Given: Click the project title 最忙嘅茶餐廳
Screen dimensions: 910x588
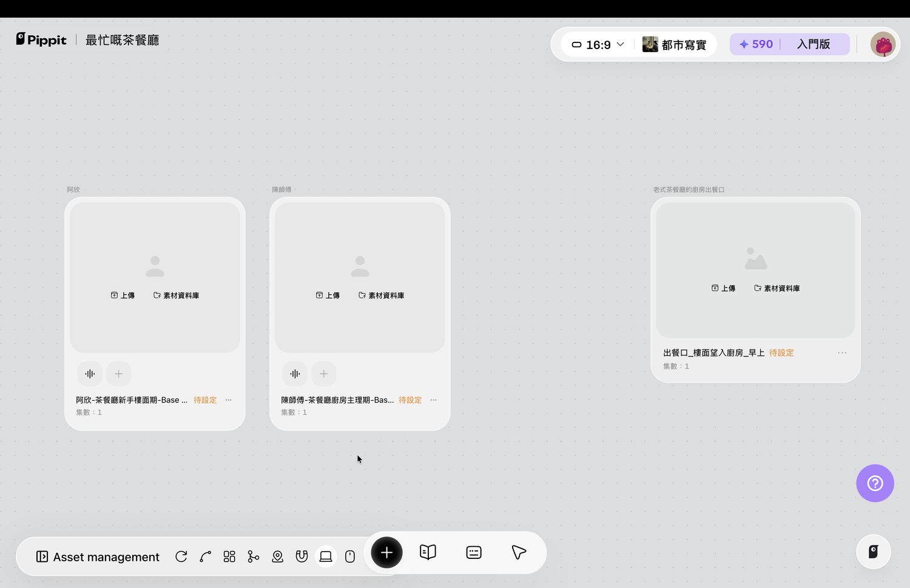Looking at the screenshot, I should point(122,40).
